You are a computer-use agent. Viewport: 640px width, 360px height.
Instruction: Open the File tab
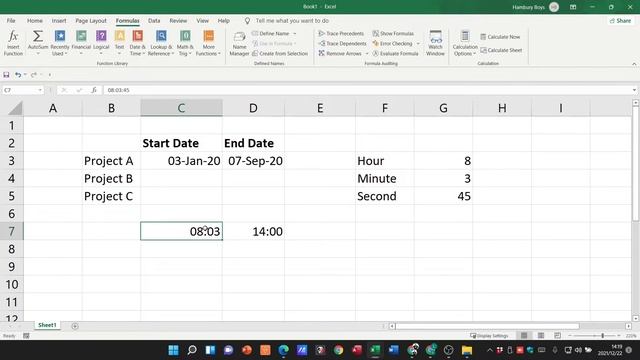[x=11, y=20]
